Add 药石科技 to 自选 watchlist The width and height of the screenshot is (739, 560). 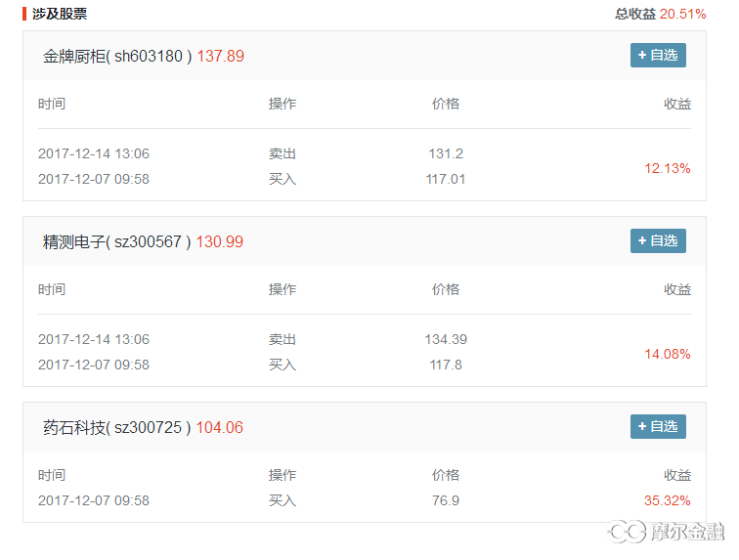pos(658,427)
